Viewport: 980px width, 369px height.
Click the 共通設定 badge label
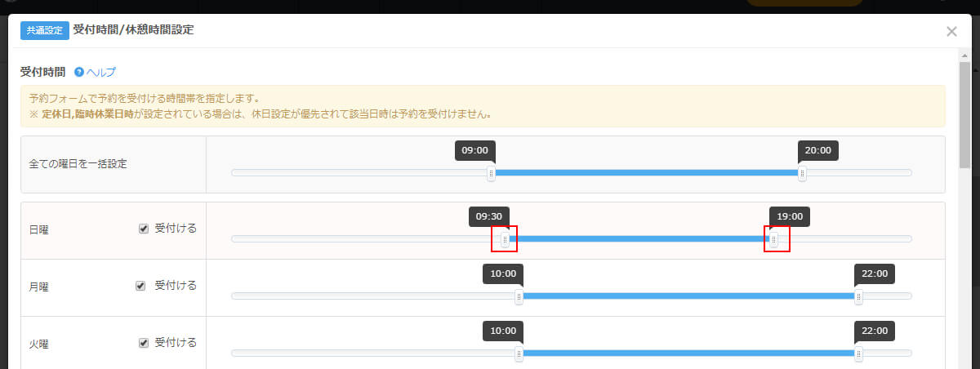pyautogui.click(x=45, y=31)
